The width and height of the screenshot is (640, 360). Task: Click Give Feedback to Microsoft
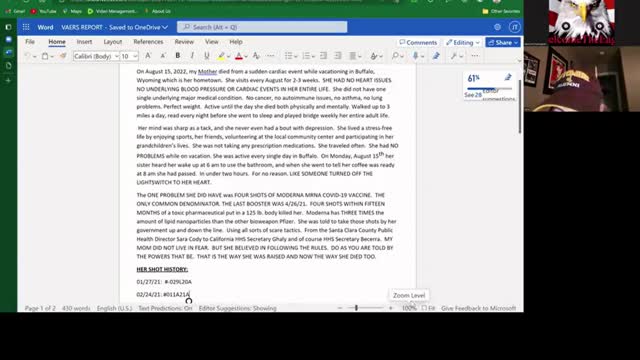click(478, 308)
